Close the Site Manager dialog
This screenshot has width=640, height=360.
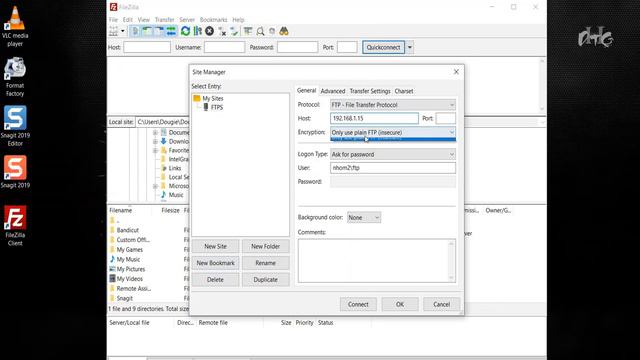click(x=456, y=72)
